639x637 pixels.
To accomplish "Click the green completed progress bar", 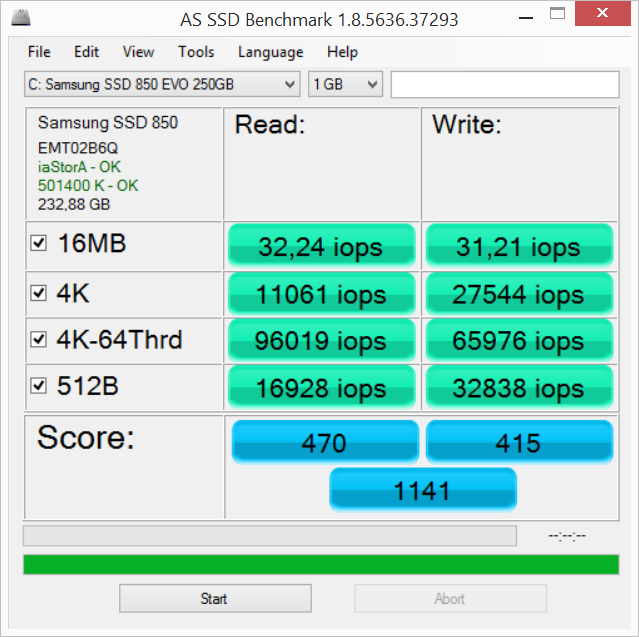I will tap(321, 564).
